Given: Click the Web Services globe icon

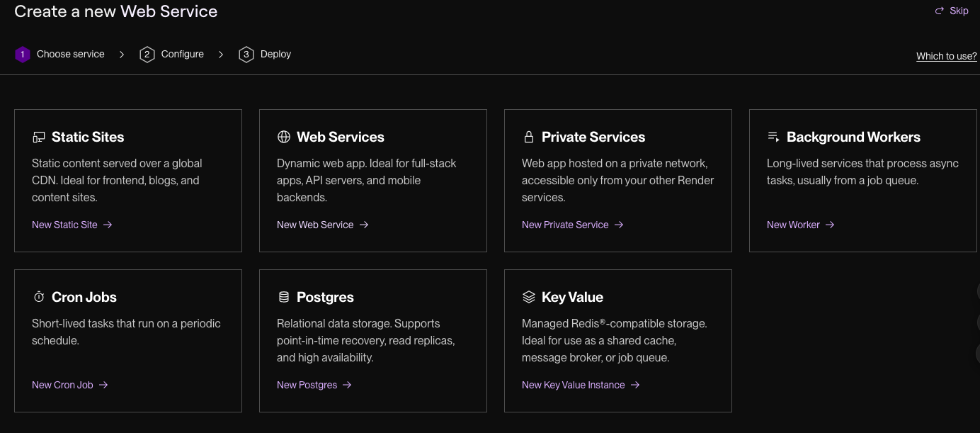Looking at the screenshot, I should [x=284, y=137].
